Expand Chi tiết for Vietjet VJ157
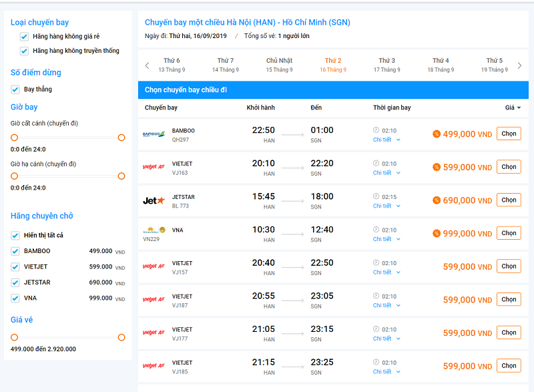Image resolution: width=534 pixels, height=392 pixels. point(386,272)
